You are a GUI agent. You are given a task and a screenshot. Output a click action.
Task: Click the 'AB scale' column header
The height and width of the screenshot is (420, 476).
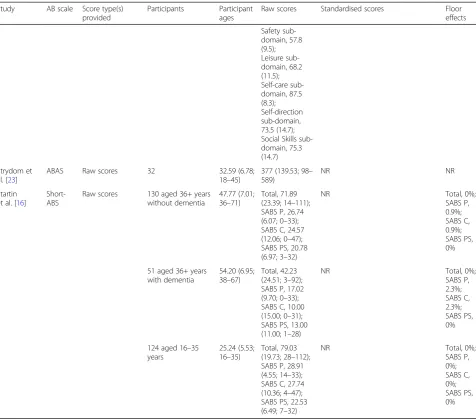60,9
